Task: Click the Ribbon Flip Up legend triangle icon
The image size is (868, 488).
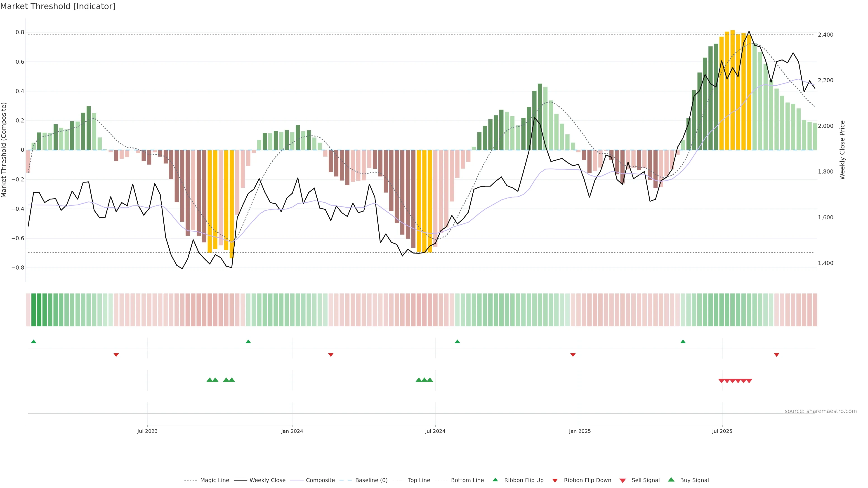Action: pos(495,480)
